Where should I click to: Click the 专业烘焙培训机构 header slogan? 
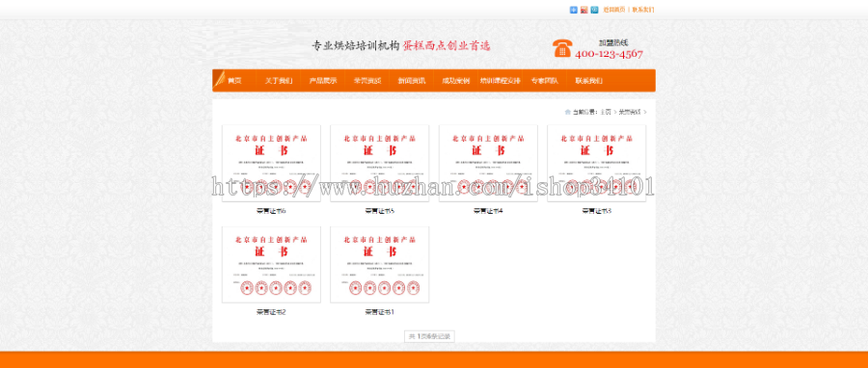(355, 46)
